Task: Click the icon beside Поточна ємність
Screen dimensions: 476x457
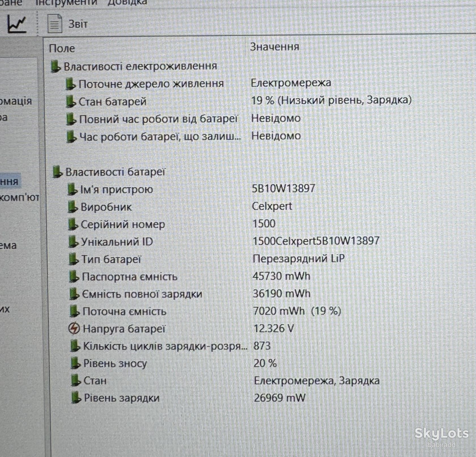Action: [x=74, y=312]
